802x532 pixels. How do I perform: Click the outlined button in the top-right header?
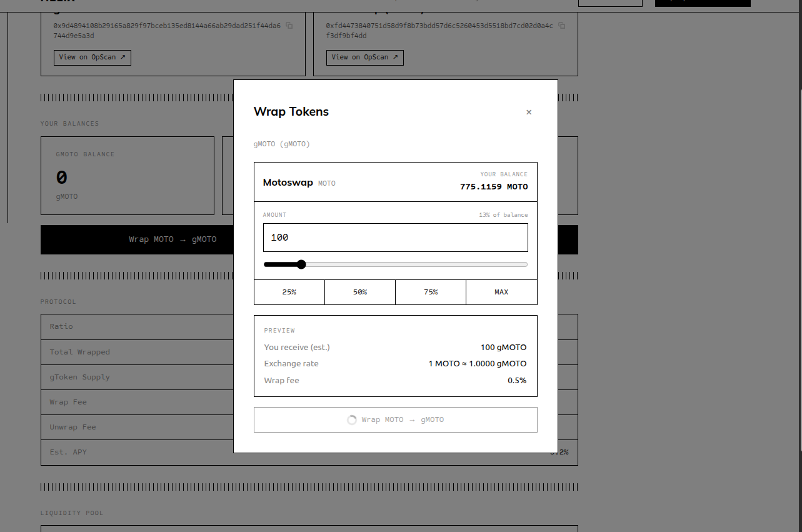610,3
